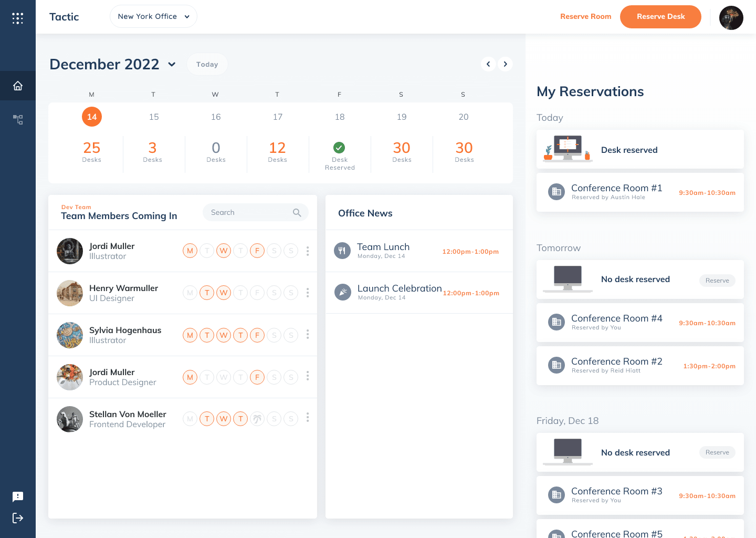Log out using the sidebar exit icon
This screenshot has height=538, width=756.
pyautogui.click(x=18, y=518)
